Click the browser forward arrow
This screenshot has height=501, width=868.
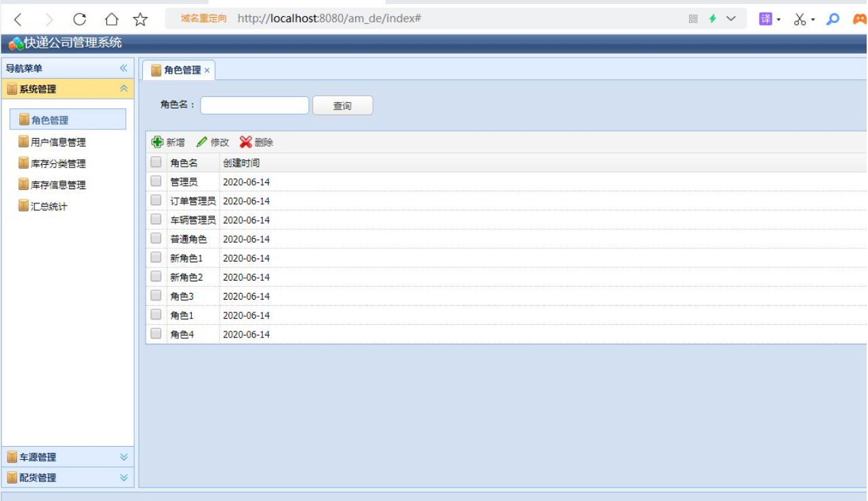click(49, 20)
